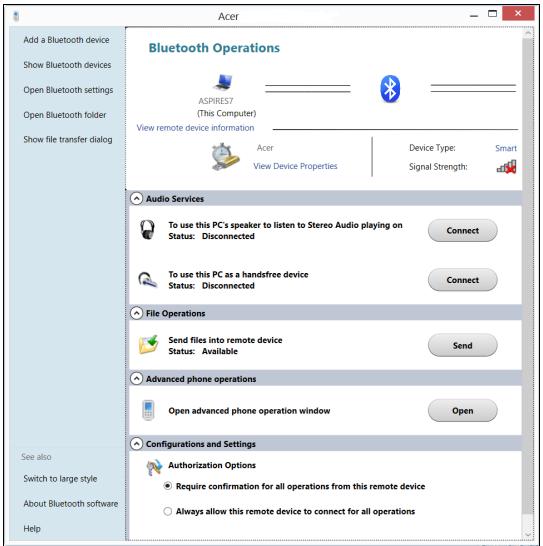Image resolution: width=543 pixels, height=546 pixels.
Task: Click the Device Type label
Action: pos(432,148)
